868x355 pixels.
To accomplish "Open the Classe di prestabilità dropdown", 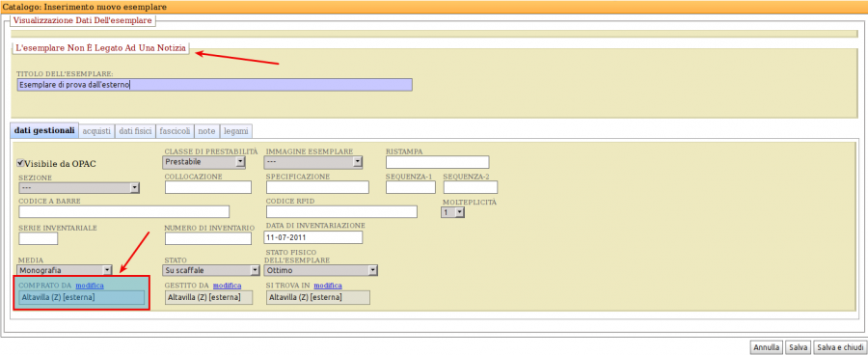I will (x=204, y=162).
